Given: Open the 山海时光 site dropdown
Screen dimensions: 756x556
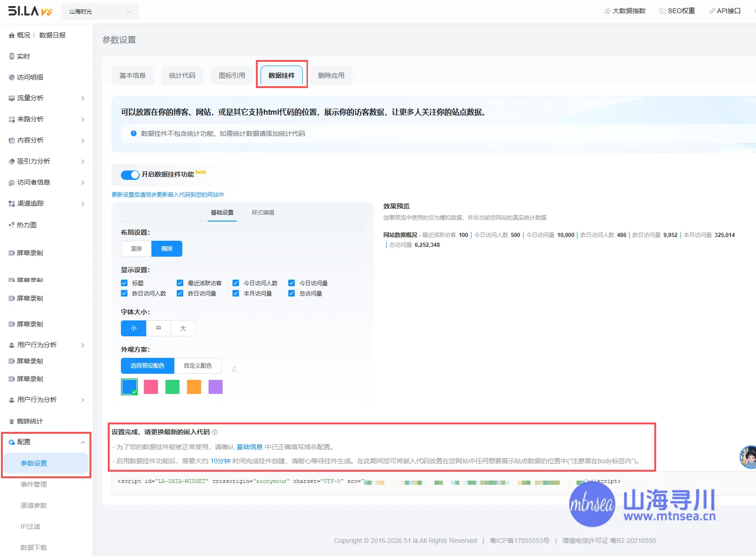Looking at the screenshot, I should [100, 12].
